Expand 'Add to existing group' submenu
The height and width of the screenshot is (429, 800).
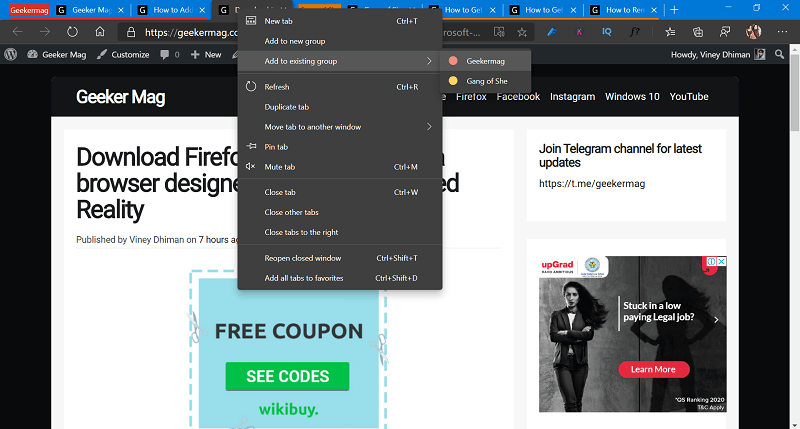click(340, 61)
